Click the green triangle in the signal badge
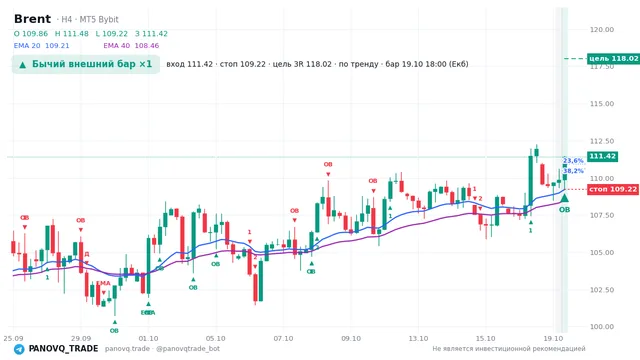 point(22,64)
